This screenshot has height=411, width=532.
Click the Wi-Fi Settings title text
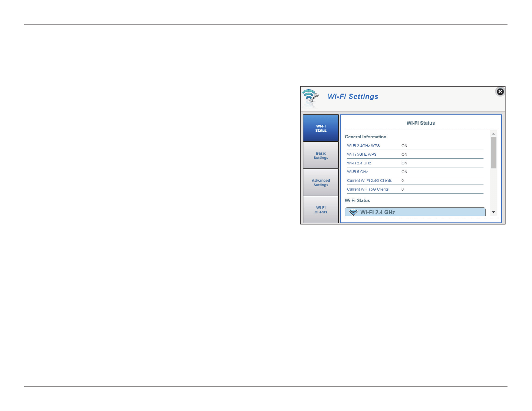click(353, 97)
